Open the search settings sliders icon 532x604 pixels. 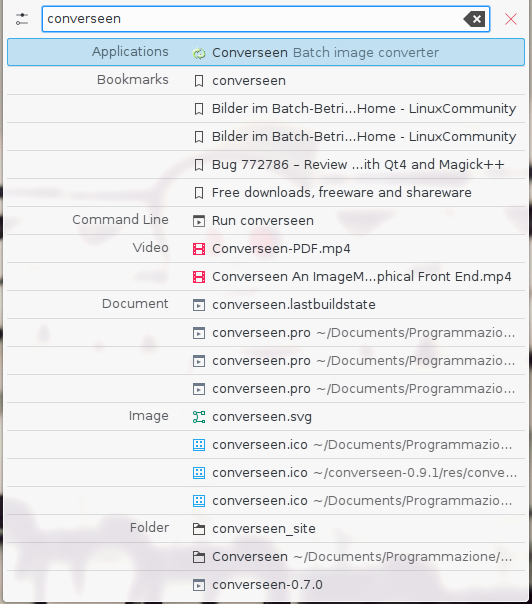click(22, 19)
